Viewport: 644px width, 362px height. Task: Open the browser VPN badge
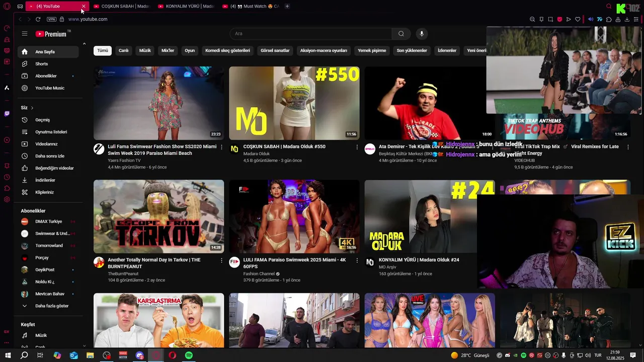click(x=51, y=19)
